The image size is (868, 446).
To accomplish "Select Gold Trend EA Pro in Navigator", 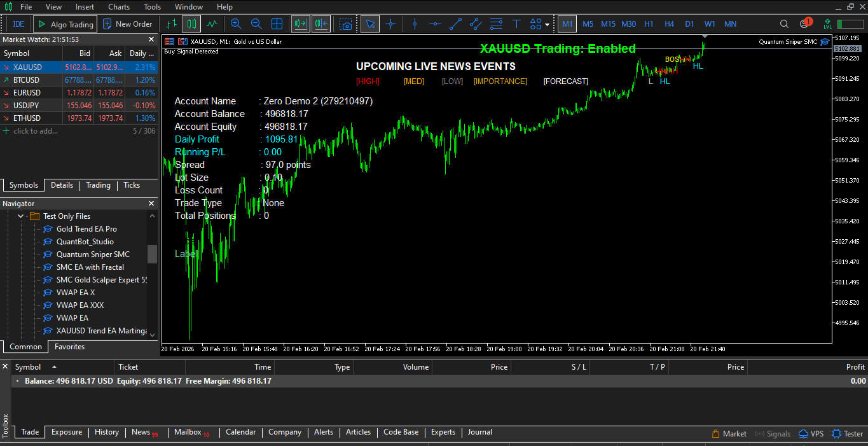I will [86, 229].
